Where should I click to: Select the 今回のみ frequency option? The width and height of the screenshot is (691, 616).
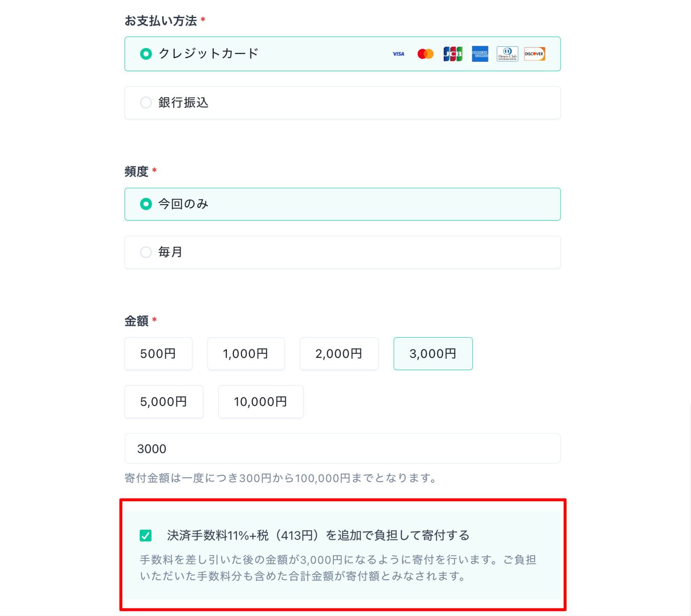coord(146,204)
